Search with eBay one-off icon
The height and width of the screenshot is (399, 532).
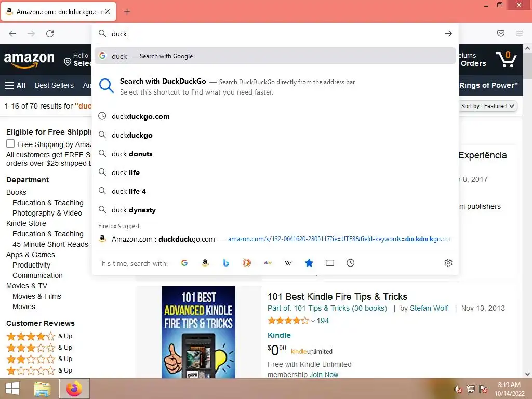268,263
